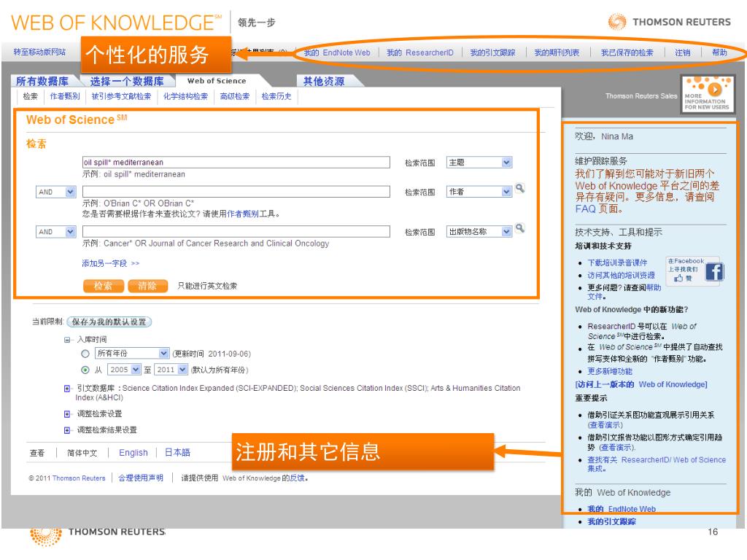Open 我的 EndNote Web in top bar
Image resolution: width=747 pixels, height=560 pixels.
pos(337,52)
